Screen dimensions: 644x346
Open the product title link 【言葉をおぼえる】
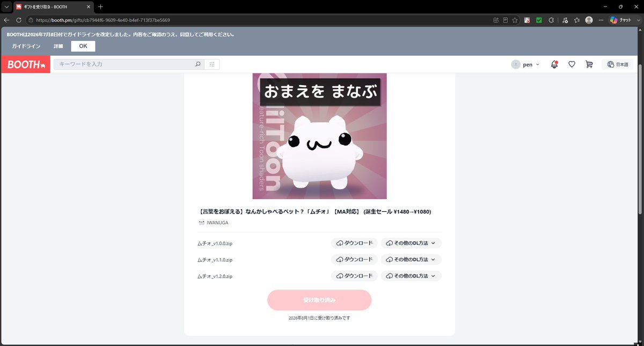coord(315,212)
